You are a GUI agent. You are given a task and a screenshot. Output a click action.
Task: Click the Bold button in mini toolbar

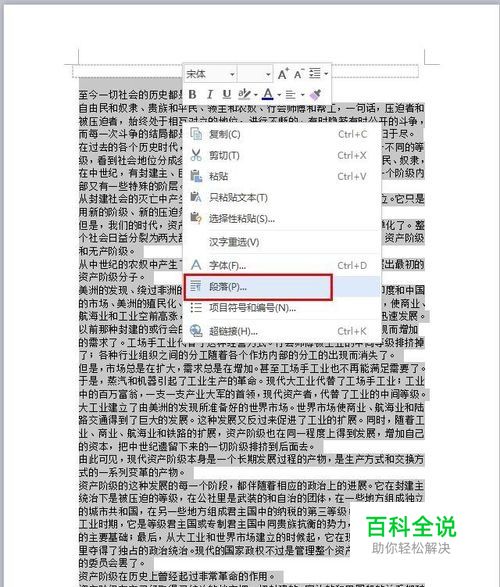[193, 94]
